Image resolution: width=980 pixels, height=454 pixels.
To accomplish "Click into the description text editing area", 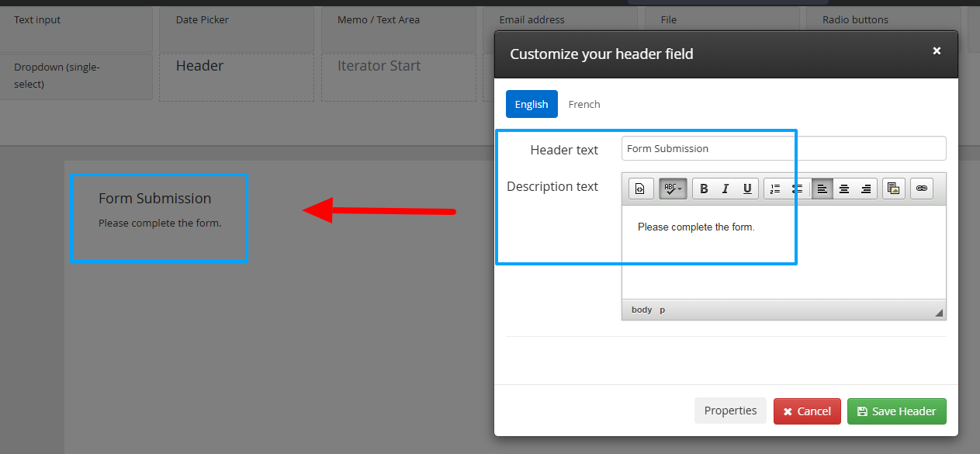I will 784,252.
